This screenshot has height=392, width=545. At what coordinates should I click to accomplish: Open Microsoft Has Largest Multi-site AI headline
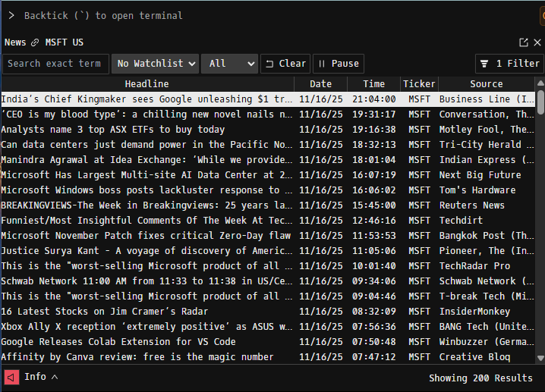click(146, 175)
